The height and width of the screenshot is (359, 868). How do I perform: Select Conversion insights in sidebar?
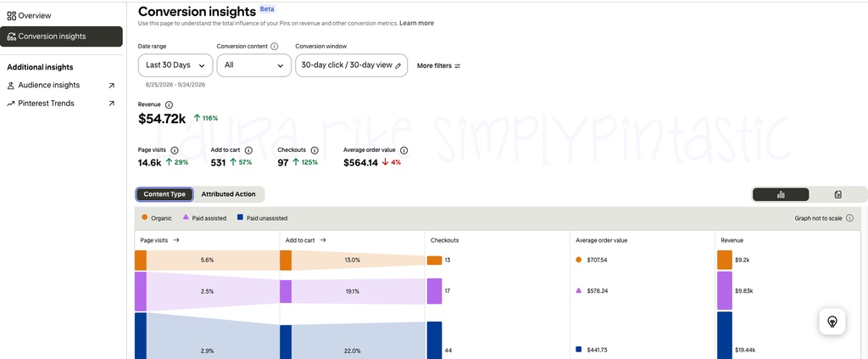61,36
